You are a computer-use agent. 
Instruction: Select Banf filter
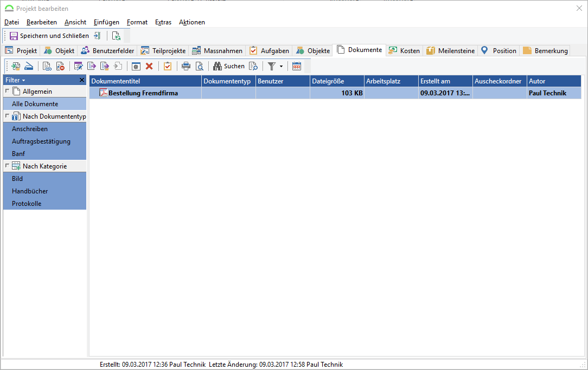pos(44,153)
